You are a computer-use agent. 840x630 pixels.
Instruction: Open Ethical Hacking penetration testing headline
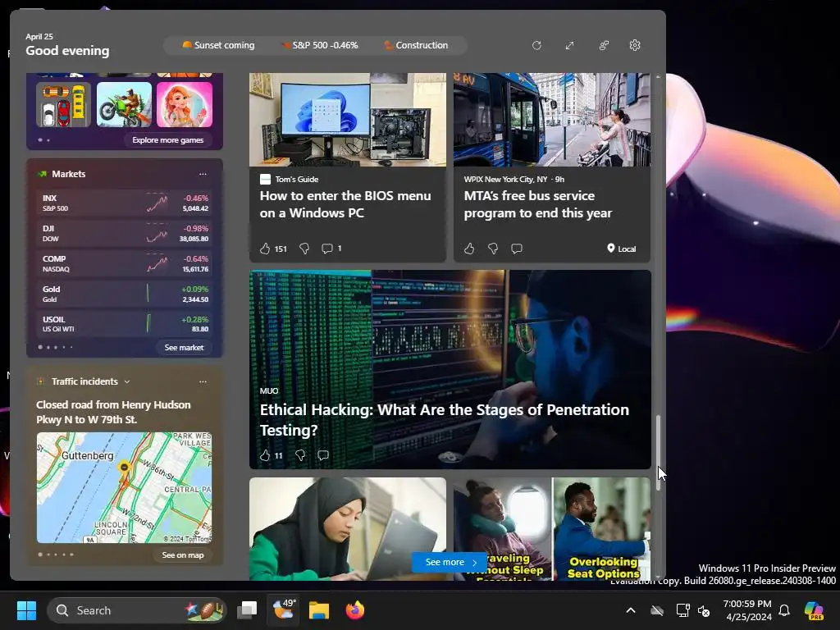tap(444, 420)
